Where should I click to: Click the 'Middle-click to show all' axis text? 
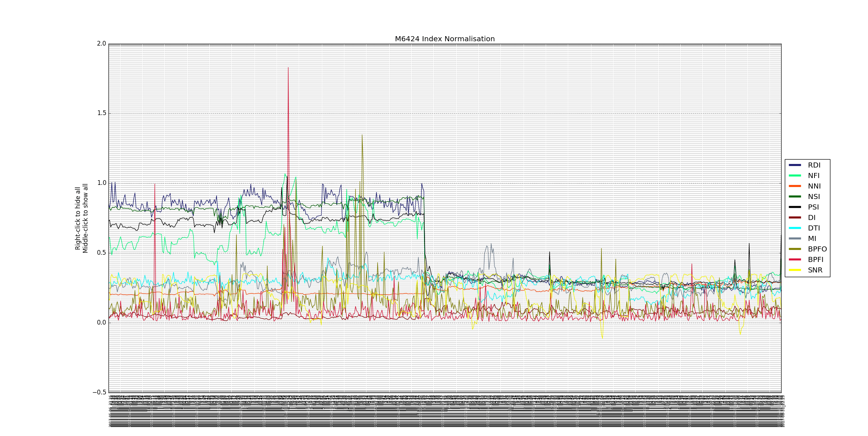pos(85,218)
